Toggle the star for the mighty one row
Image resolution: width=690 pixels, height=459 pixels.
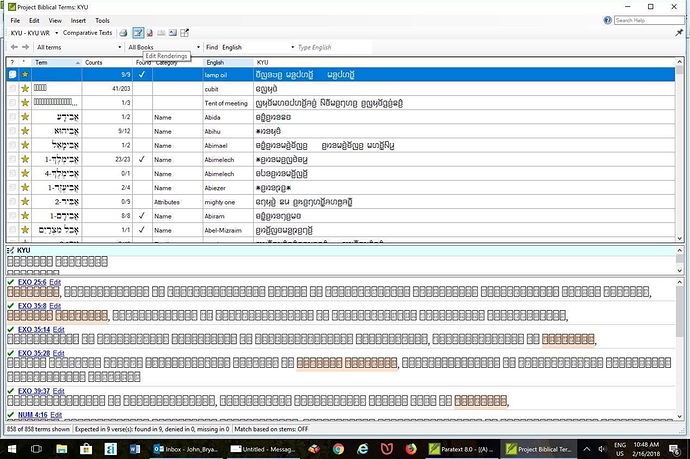coord(25,202)
